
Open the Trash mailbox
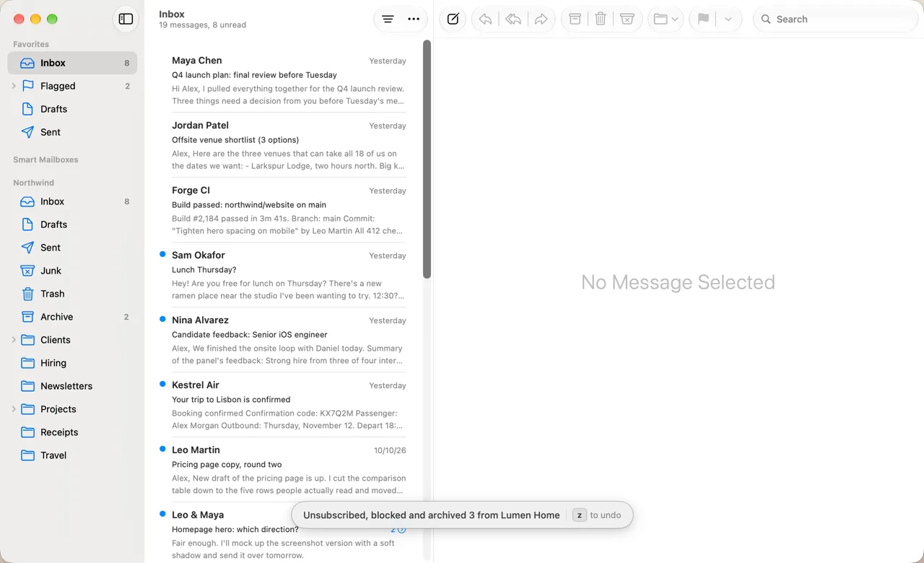click(72, 294)
